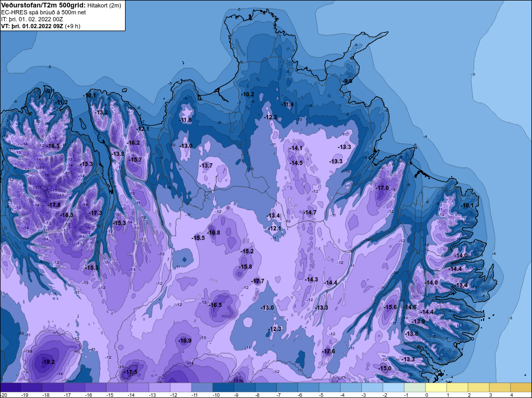Click the -16.3 temperature label
This screenshot has width=532, height=398.
click(66, 215)
